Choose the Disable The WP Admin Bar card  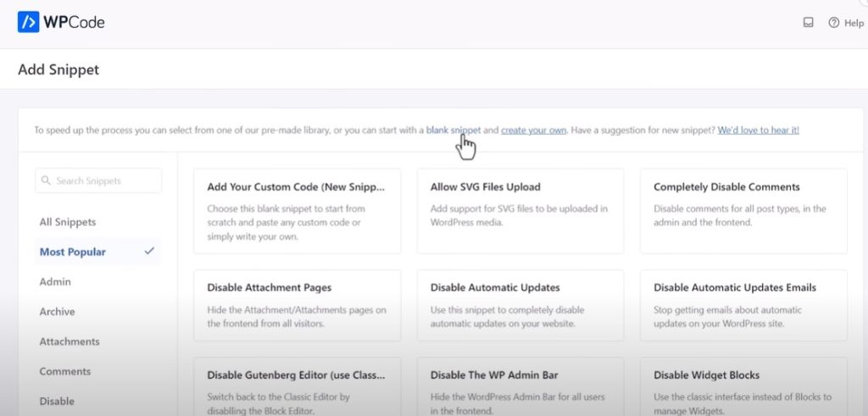520,386
